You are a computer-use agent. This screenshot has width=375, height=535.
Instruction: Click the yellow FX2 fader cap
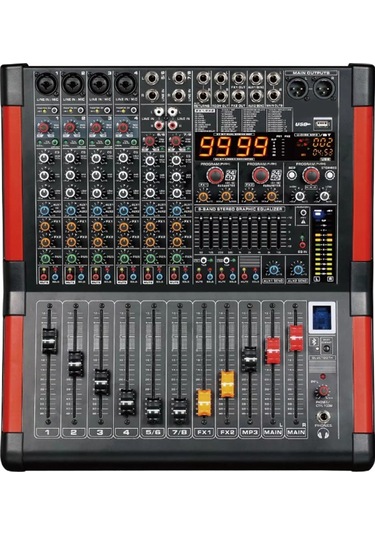pyautogui.click(x=227, y=384)
